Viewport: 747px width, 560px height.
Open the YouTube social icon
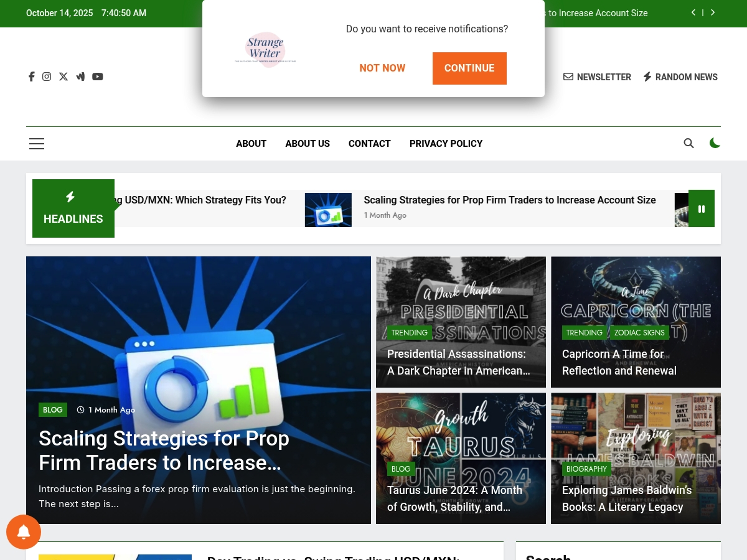click(98, 77)
